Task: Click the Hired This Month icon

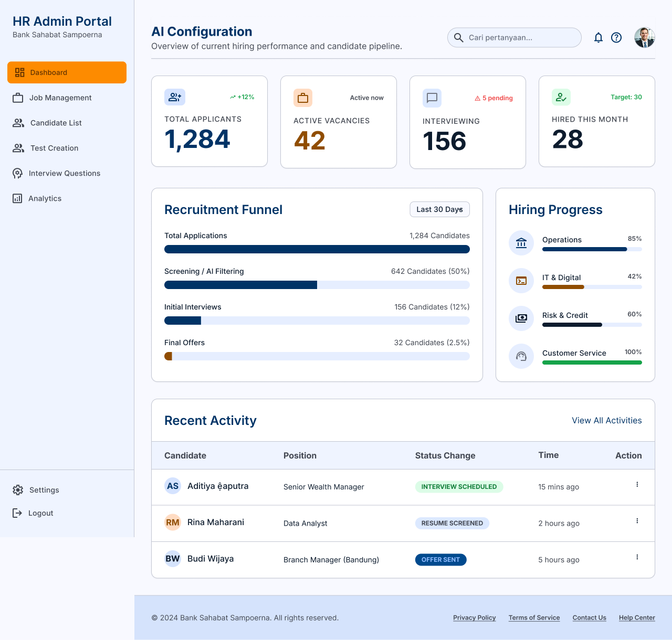Action: tap(561, 97)
